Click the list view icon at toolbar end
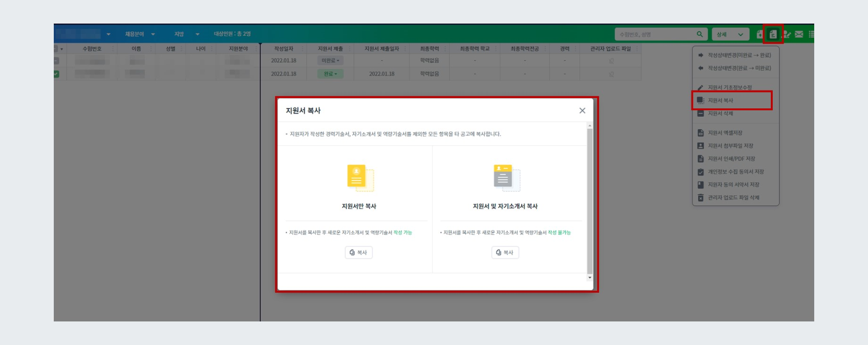 (811, 34)
